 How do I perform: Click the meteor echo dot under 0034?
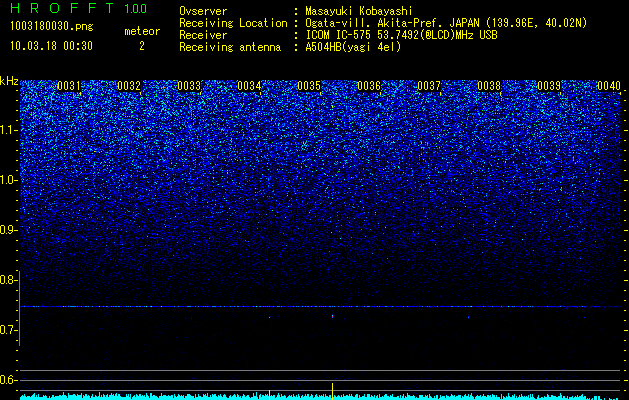270,317
